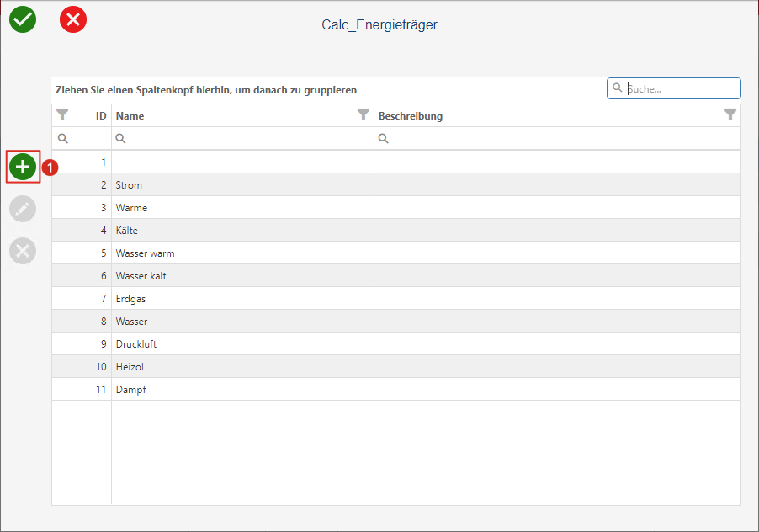Click the greyed-out delete X icon
The height and width of the screenshot is (532, 759).
click(23, 251)
